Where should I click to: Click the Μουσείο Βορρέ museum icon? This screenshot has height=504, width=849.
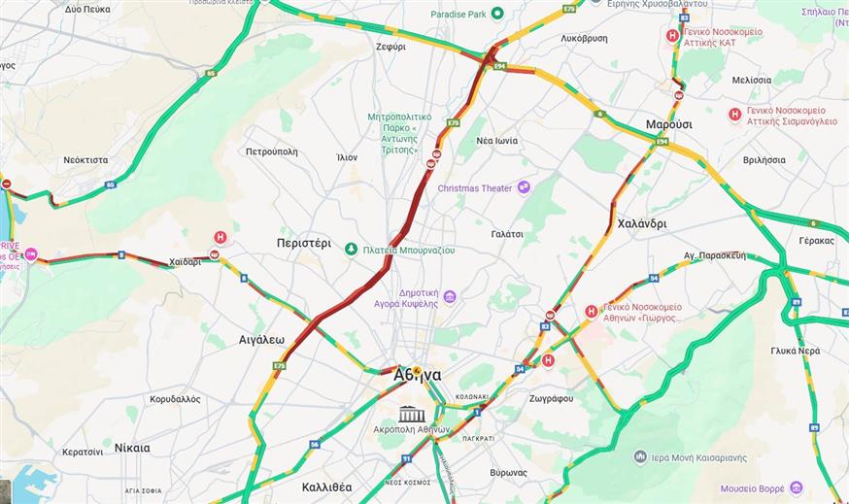pos(796,487)
